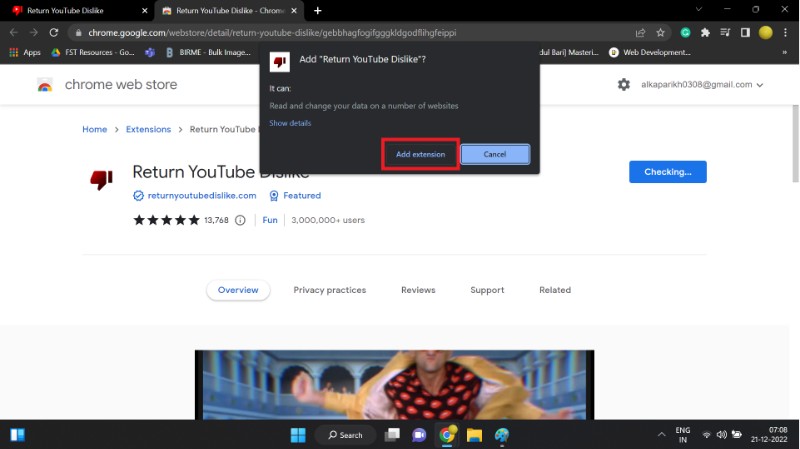Image resolution: width=800 pixels, height=449 pixels.
Task: Visit returnyoutubedislike.com link
Action: tap(202, 195)
